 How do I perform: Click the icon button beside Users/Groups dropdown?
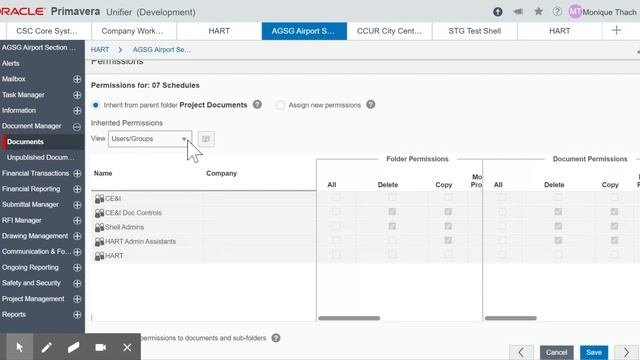pyautogui.click(x=206, y=139)
